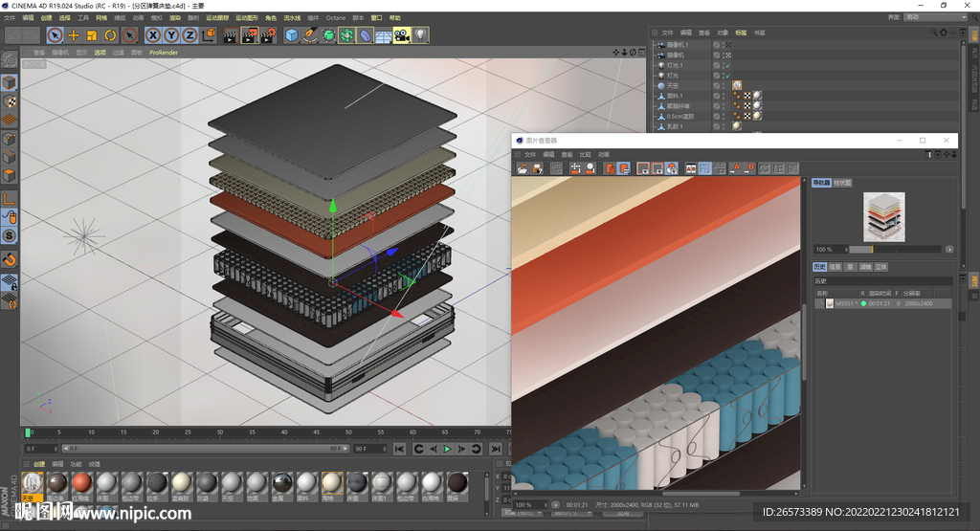Toggle snapping magnet icon
Screen dimensions: 980x531
pos(10,259)
